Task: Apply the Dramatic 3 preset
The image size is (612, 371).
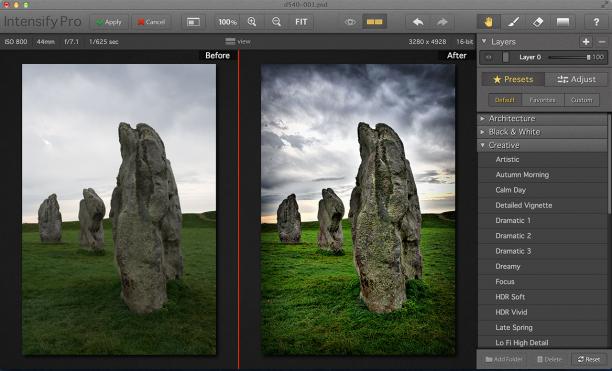Action: click(543, 251)
